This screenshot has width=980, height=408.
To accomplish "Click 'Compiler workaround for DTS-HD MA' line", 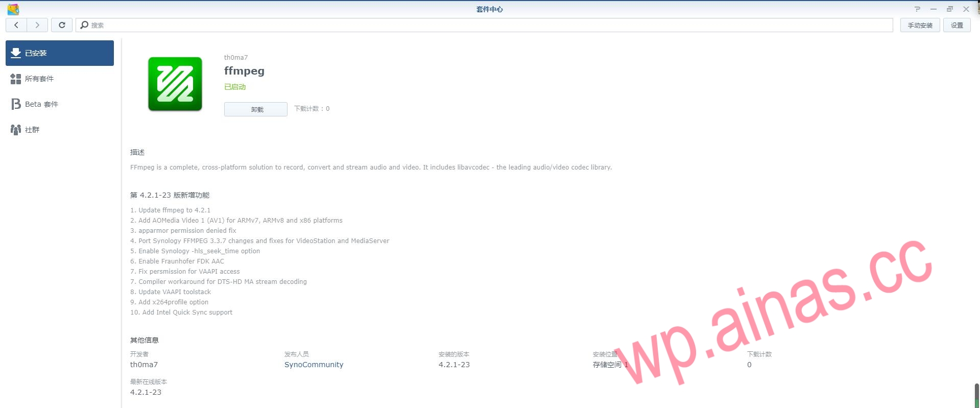I will click(x=219, y=282).
